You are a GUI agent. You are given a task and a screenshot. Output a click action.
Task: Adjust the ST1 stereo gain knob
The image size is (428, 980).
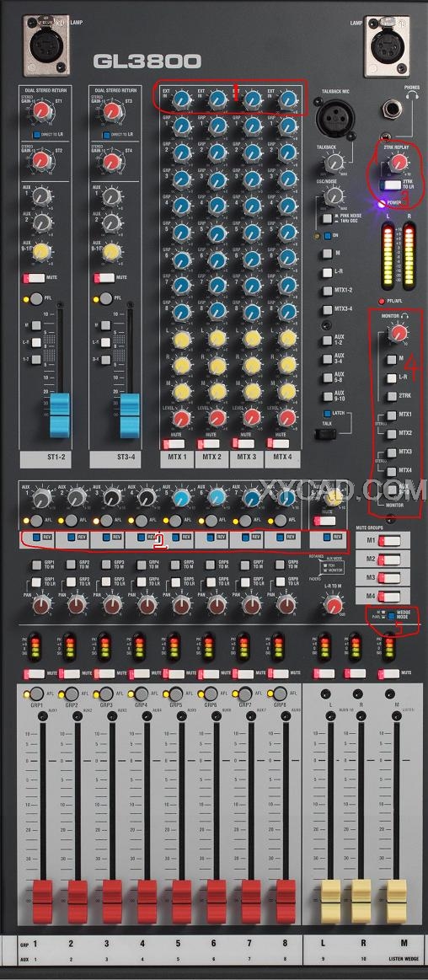point(41,112)
